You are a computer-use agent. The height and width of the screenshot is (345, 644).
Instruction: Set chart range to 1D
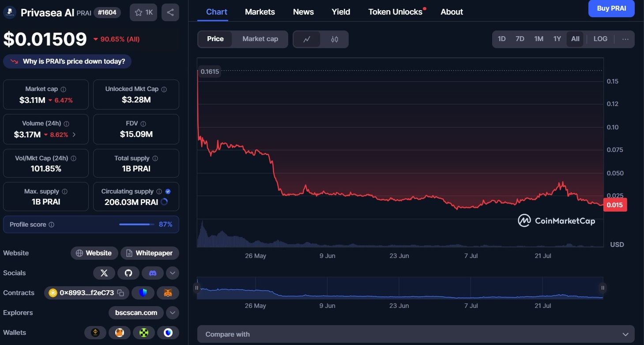pos(502,39)
